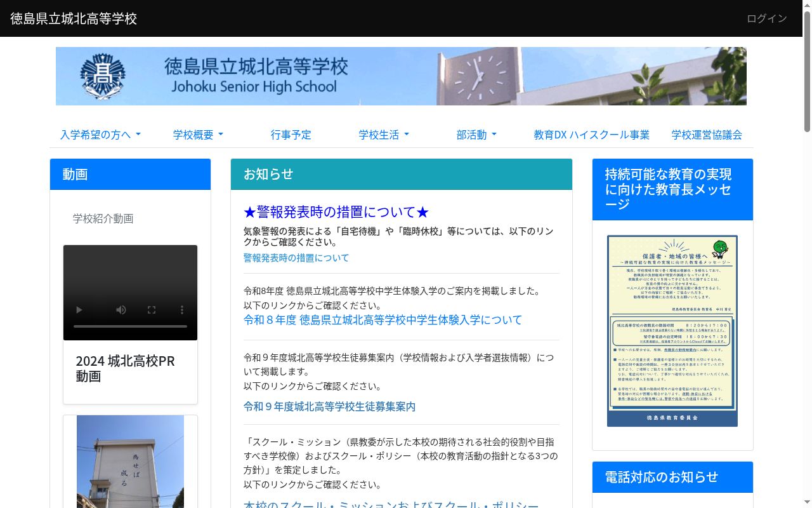Open ★警報発表時の措置について★ heading link

point(336,212)
